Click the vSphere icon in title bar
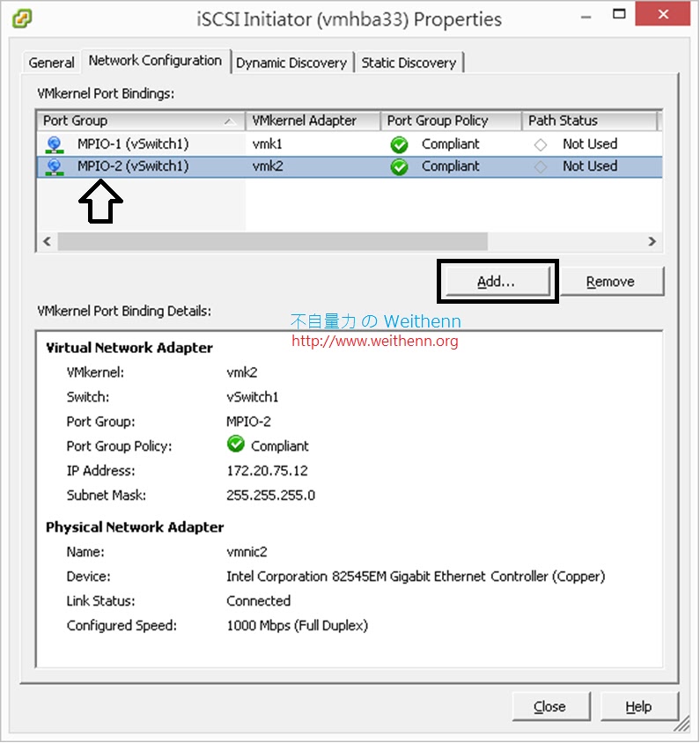The width and height of the screenshot is (700, 743). pyautogui.click(x=22, y=19)
